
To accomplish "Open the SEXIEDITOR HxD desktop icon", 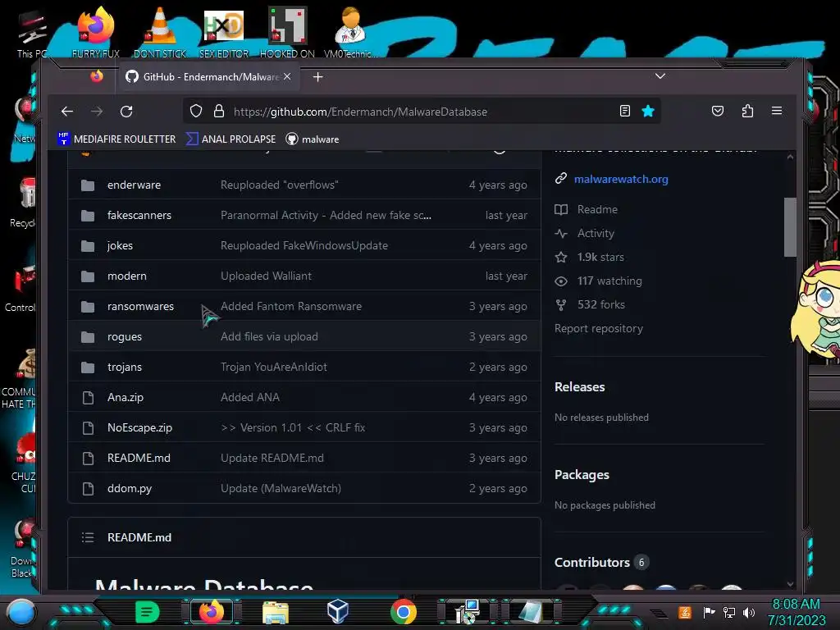I will (x=223, y=33).
